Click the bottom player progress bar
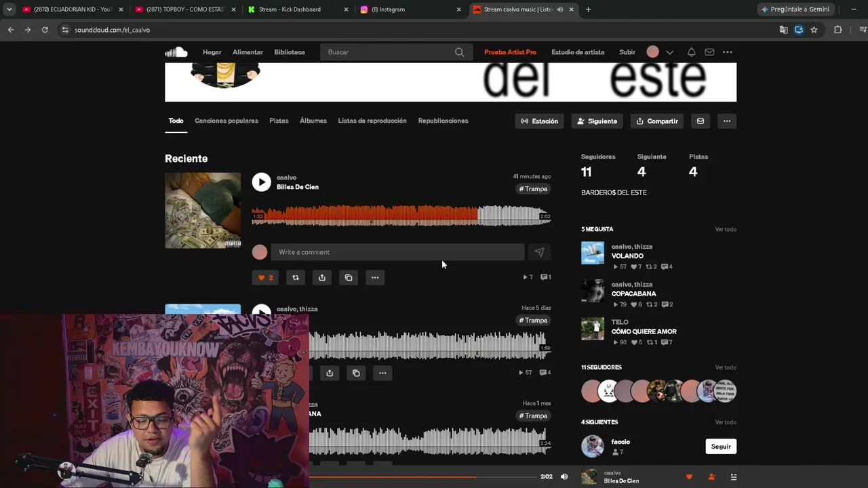868x488 pixels. pos(422,476)
